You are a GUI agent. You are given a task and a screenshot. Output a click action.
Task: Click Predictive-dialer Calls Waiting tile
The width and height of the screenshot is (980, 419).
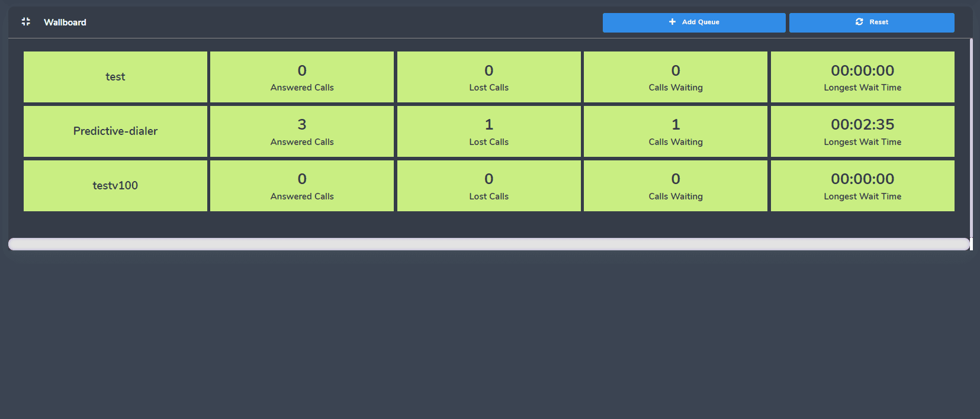click(x=676, y=131)
